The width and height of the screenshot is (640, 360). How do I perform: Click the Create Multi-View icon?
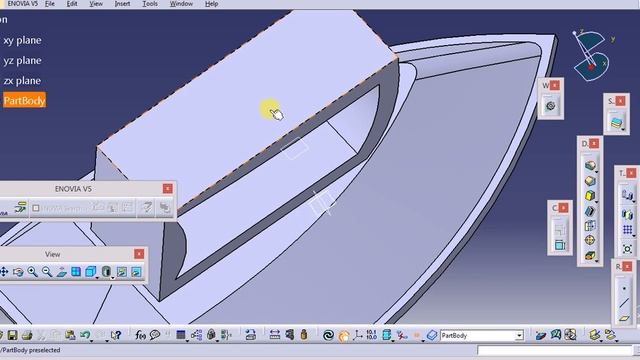(x=76, y=272)
